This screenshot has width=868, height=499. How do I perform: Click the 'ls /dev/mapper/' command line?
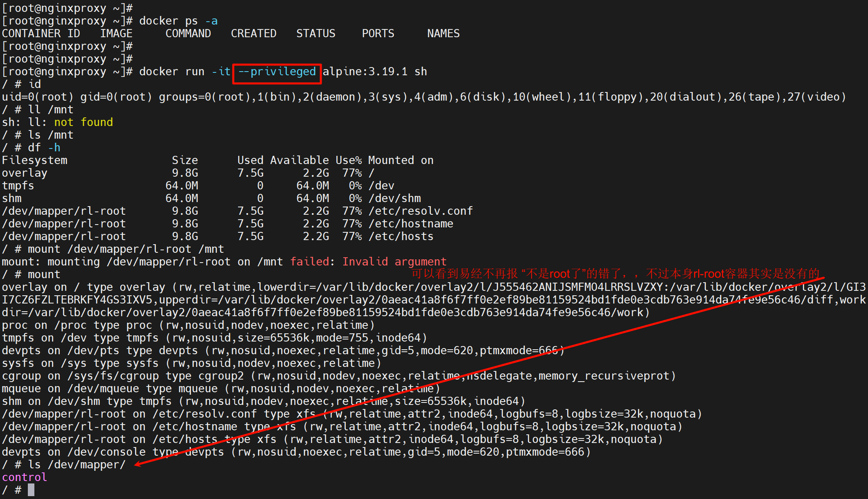[x=77, y=465]
